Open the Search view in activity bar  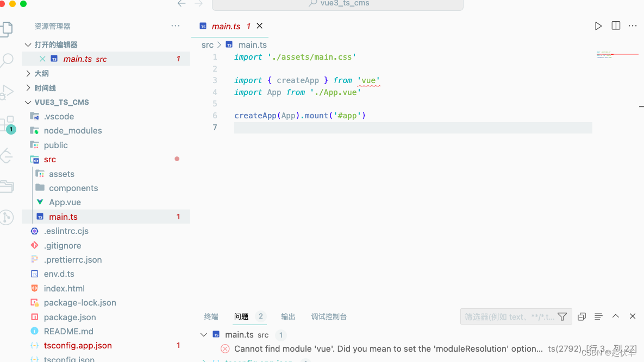[7, 60]
